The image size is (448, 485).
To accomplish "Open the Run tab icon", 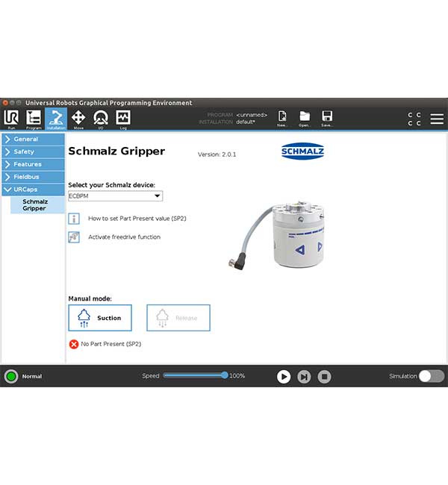I will (11, 119).
